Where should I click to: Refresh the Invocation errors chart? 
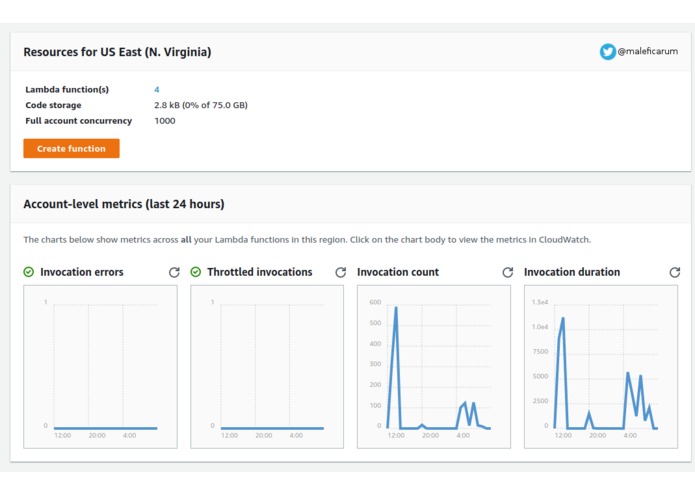coord(174,272)
